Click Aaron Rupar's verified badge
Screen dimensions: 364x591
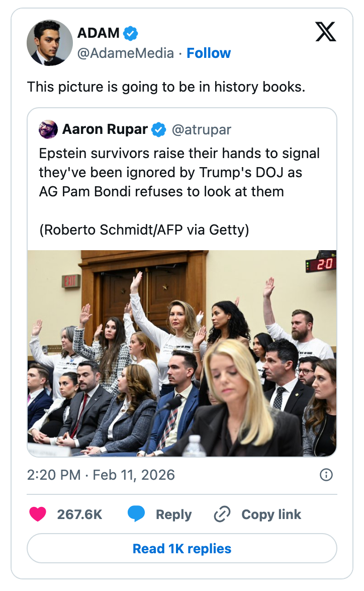[159, 129]
